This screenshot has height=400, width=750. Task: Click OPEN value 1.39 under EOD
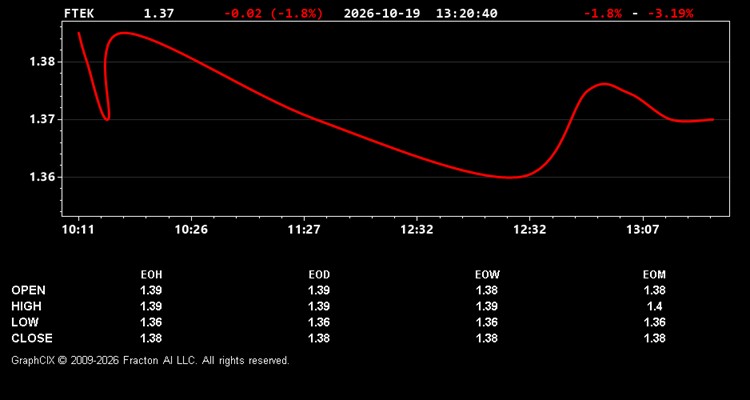coord(319,290)
